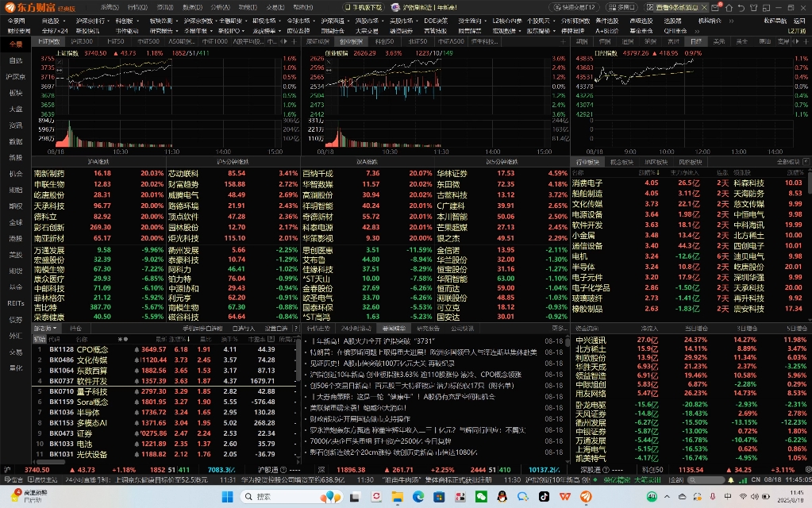
Task: Switch to the 科创50 chart tab
Action: (384, 41)
